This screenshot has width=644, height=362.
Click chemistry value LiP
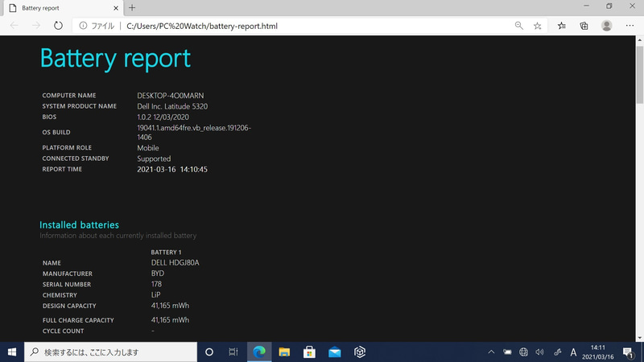[155, 294]
